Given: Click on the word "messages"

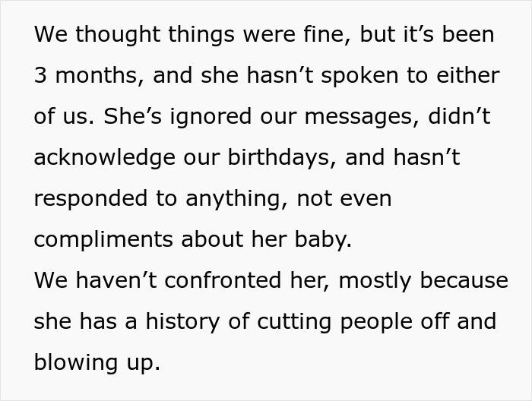Looking at the screenshot, I should 359,117.
